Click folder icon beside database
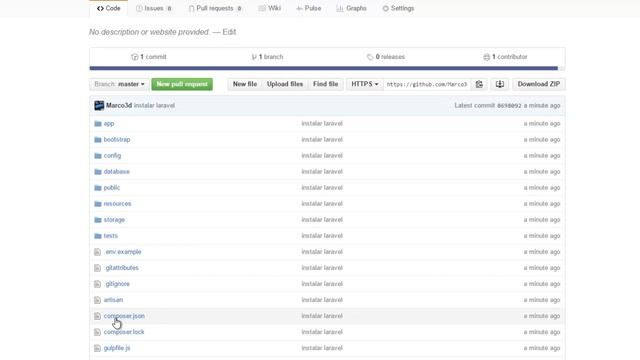Screen dimensions: 640x360 point(98,171)
